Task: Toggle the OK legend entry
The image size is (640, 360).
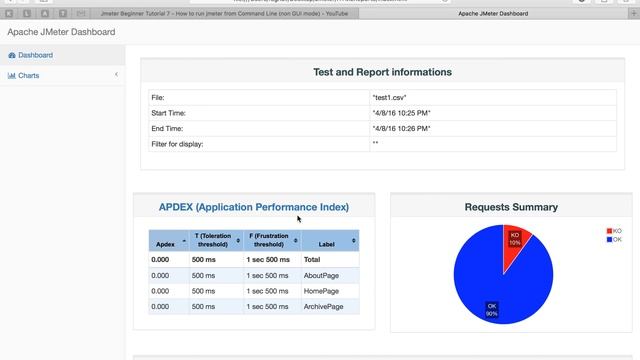Action: pos(614,240)
